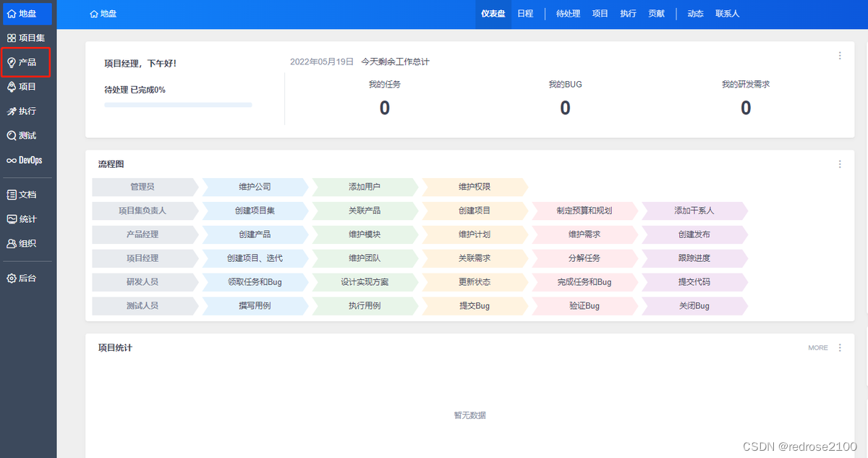Click the people icon of 组织

coord(12,244)
